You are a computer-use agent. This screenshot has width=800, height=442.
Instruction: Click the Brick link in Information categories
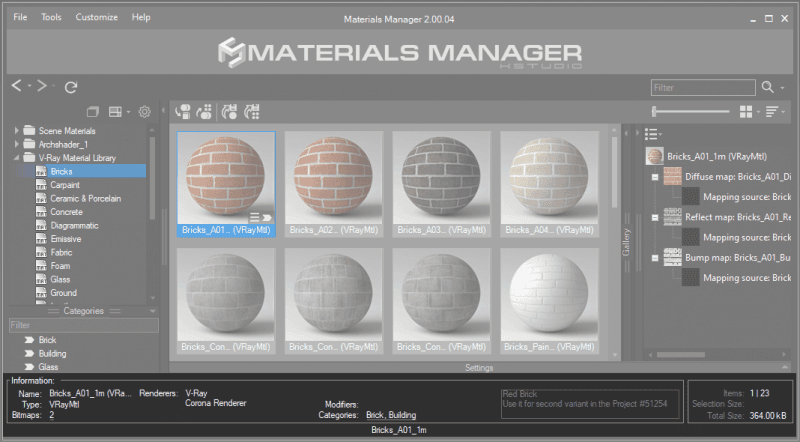pos(375,415)
